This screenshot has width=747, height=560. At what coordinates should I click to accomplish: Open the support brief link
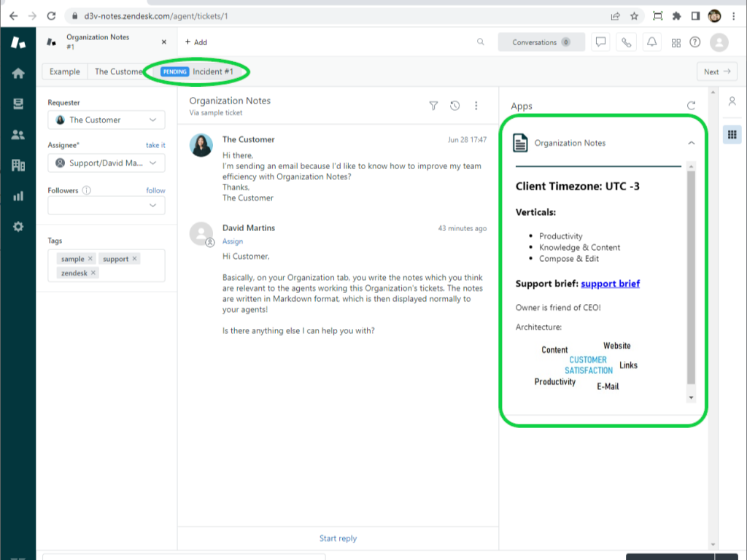610,284
